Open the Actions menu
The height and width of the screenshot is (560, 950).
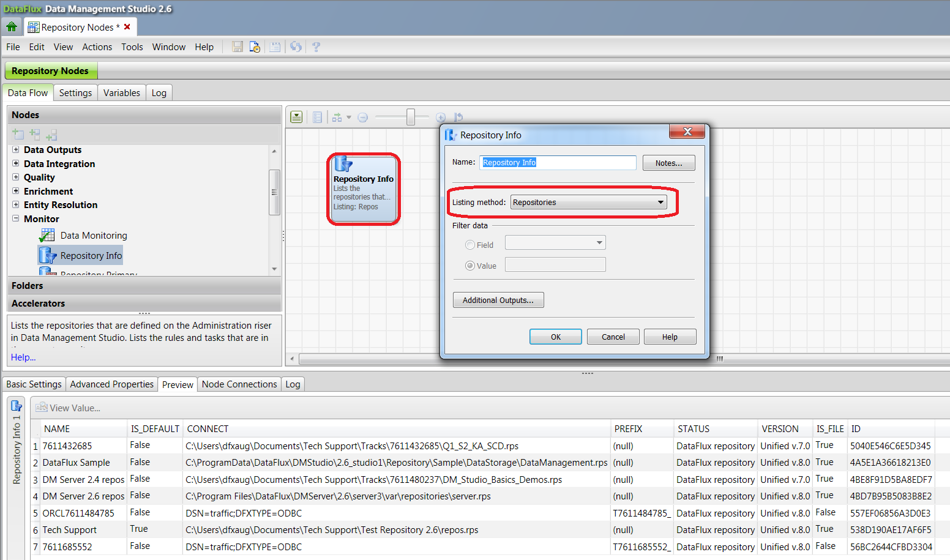(x=97, y=47)
